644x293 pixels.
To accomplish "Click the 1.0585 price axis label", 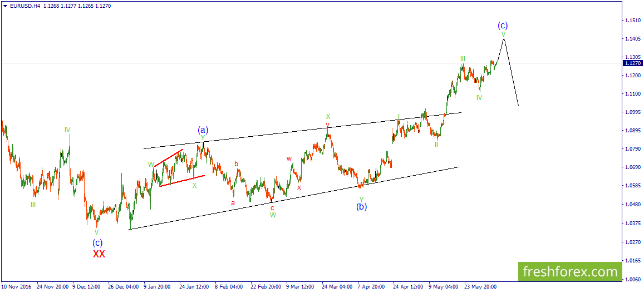I will pyautogui.click(x=632, y=186).
